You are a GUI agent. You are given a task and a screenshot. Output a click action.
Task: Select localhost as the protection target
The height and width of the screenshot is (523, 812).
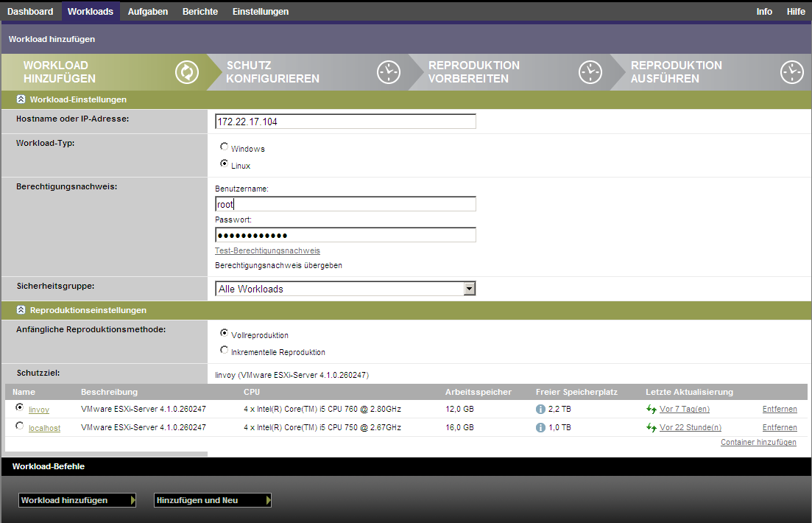(x=19, y=426)
